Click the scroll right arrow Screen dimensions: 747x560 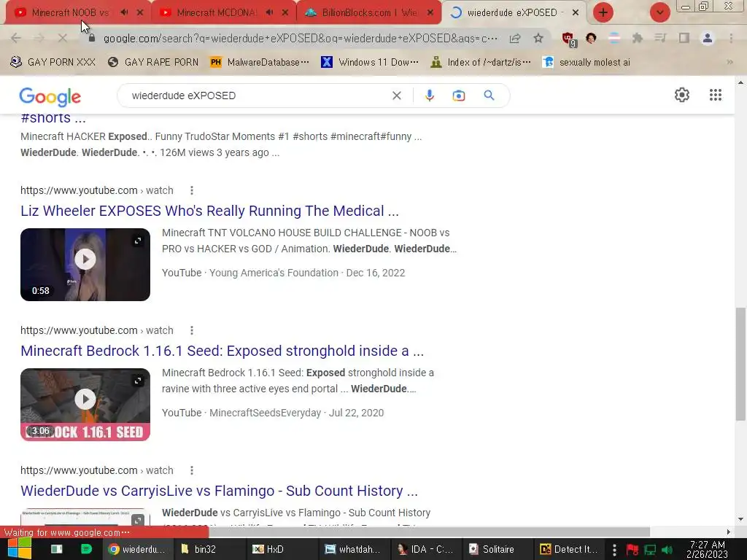point(729,532)
